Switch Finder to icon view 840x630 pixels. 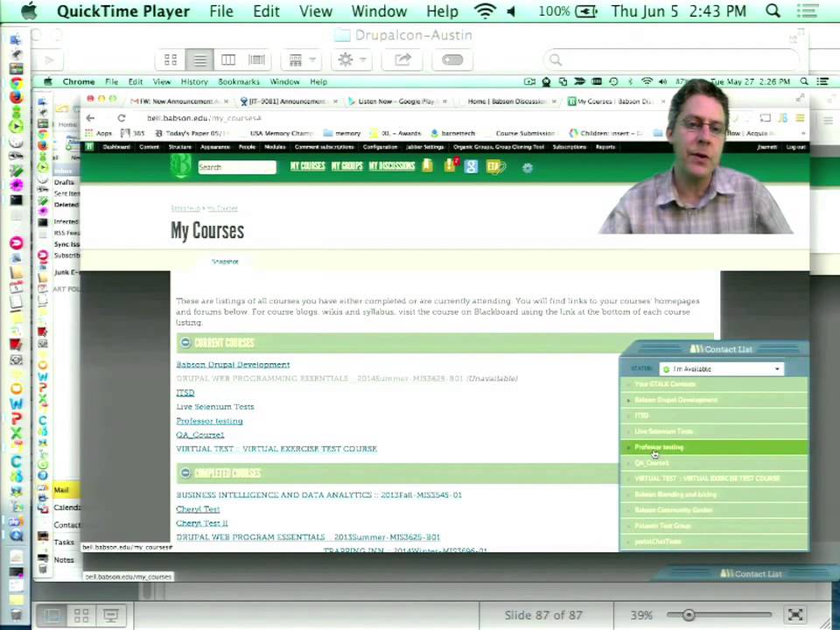pos(171,59)
